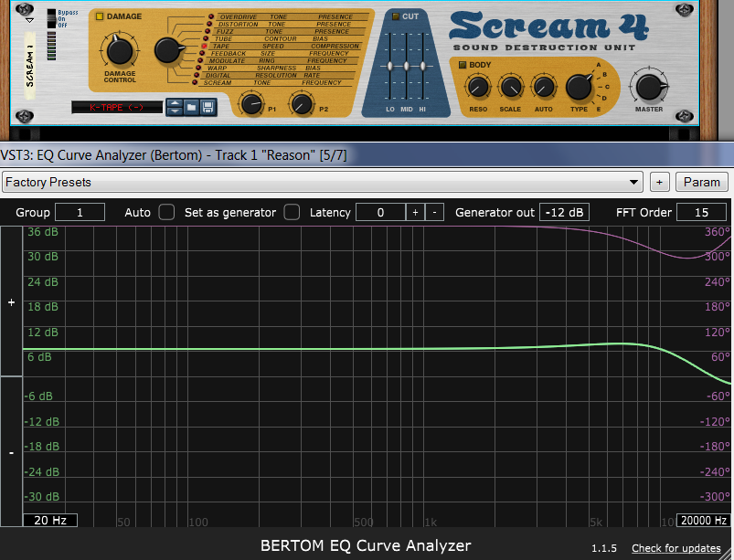Select the Digital damage type LED
734x560 pixels.
point(197,75)
